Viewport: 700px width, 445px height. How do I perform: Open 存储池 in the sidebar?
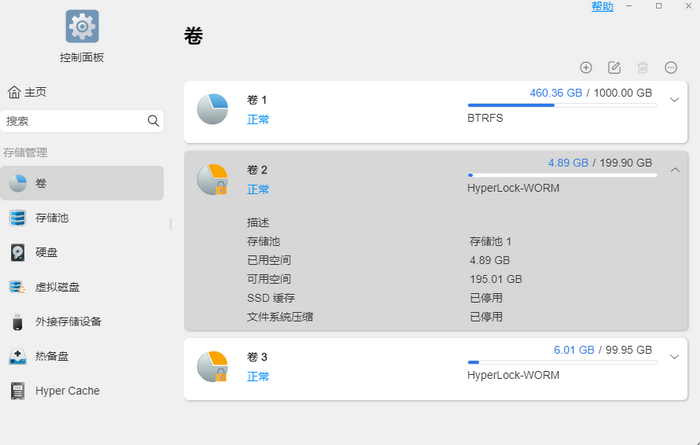point(82,218)
